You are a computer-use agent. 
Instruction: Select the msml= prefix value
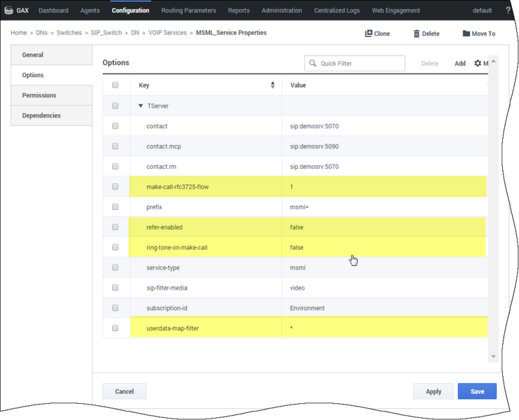click(299, 207)
